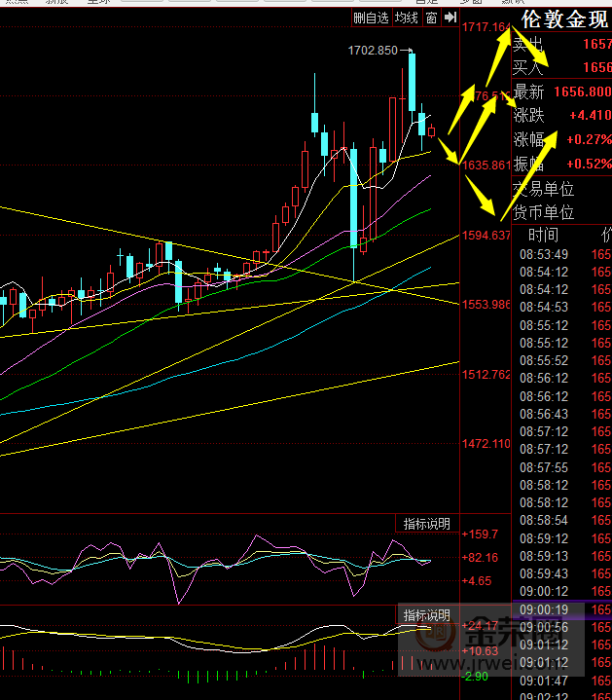
Task: Click the 删自选 button above the chart
Action: point(372,18)
